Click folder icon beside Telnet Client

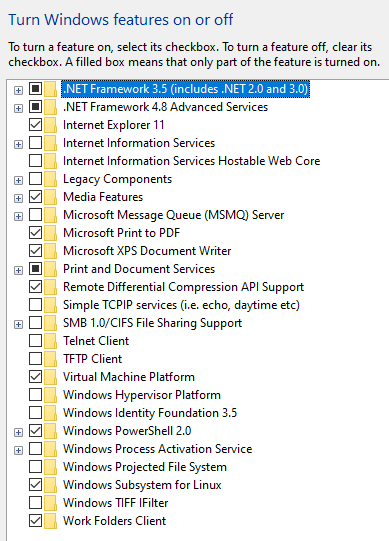[50, 341]
